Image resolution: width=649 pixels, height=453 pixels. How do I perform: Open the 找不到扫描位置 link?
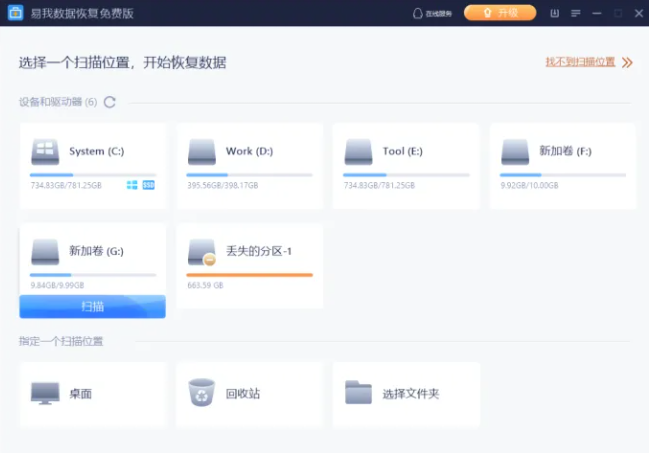580,62
